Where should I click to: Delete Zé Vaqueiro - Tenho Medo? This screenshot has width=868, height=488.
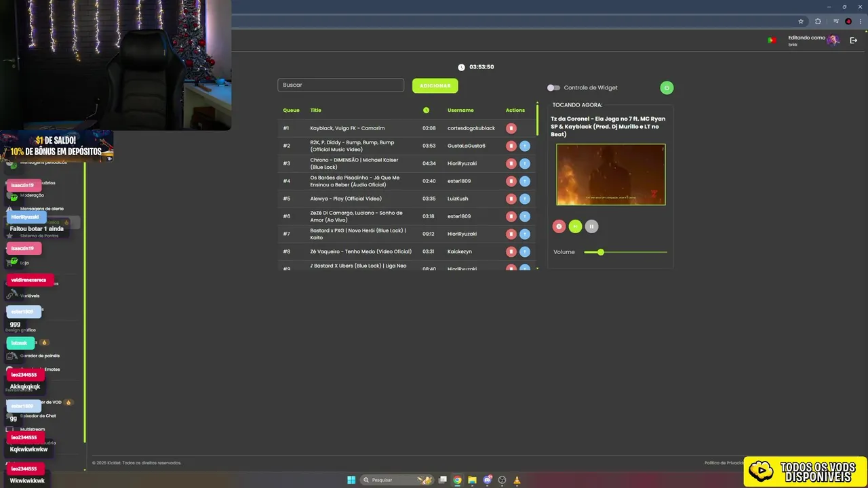(511, 251)
